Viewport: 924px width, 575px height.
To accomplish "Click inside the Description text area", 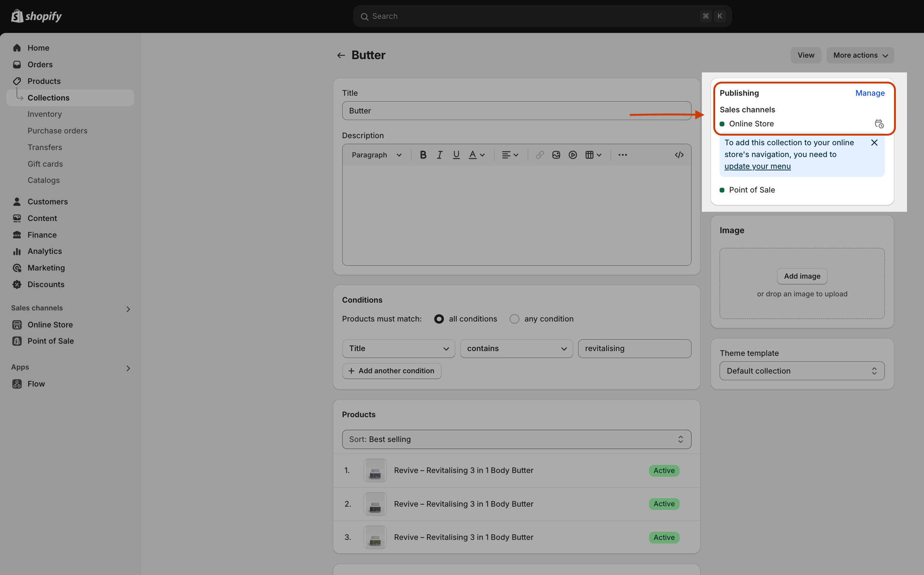I will click(x=517, y=215).
